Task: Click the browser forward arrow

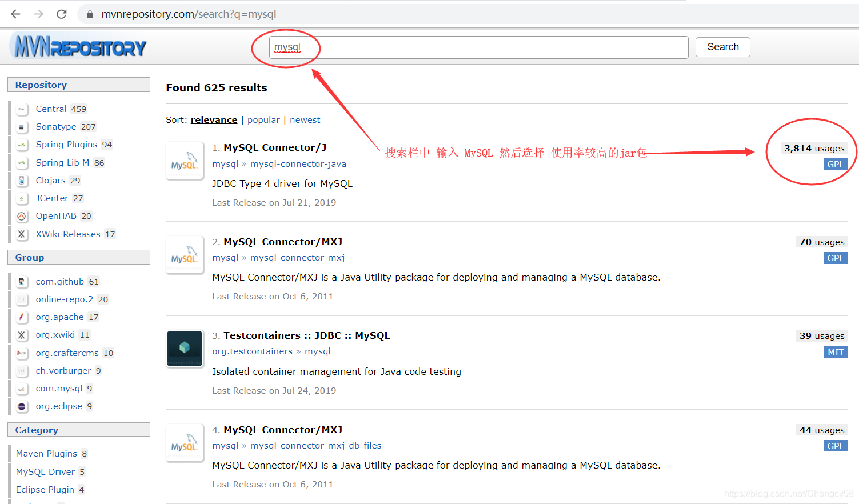Action: tap(38, 14)
